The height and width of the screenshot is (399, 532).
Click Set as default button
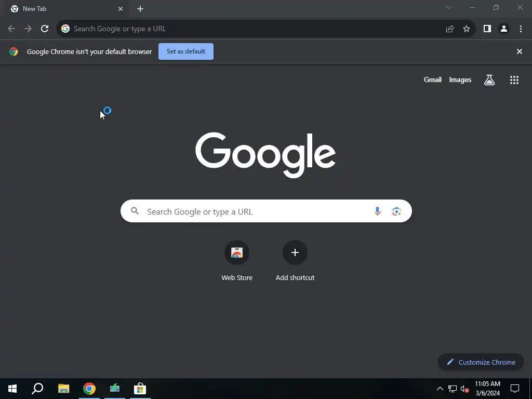(x=186, y=51)
